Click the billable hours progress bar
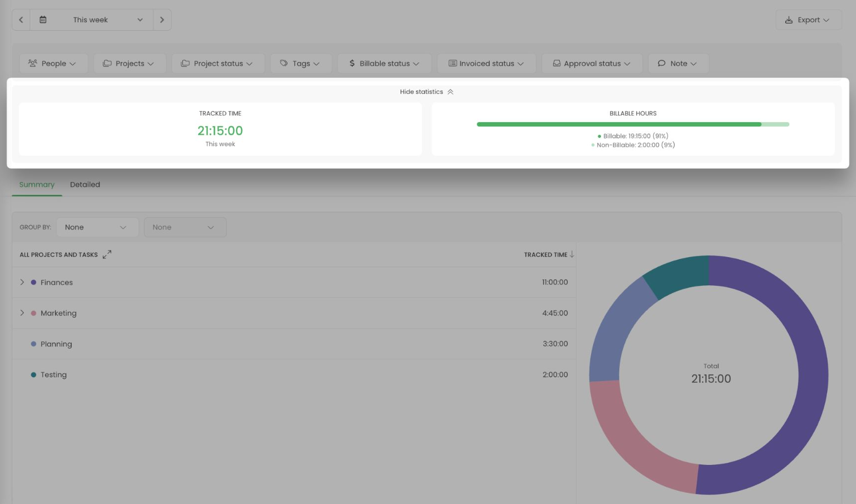 tap(633, 124)
